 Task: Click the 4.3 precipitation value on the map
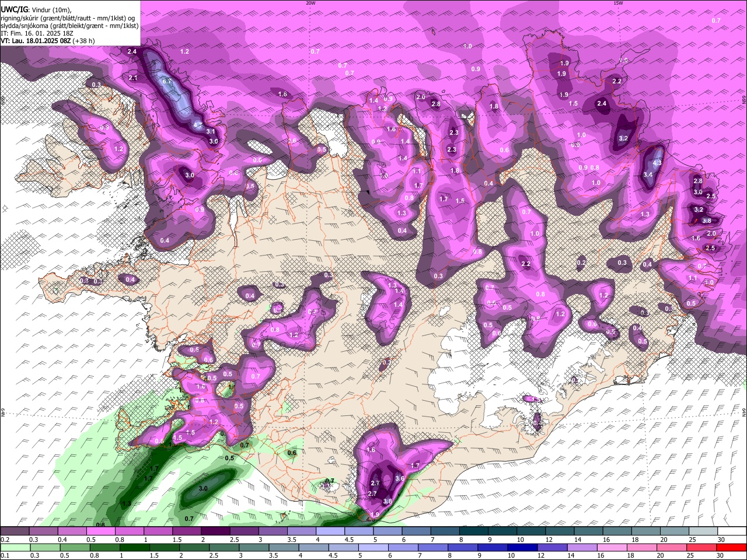point(657,163)
